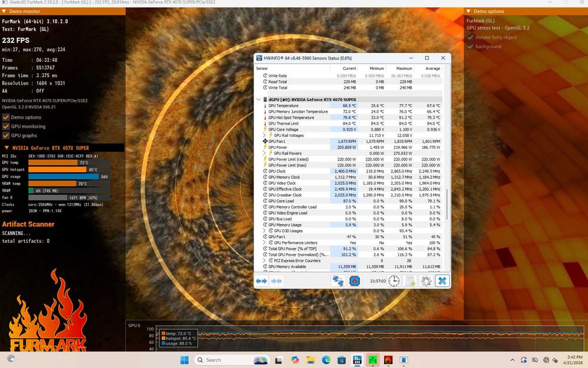Toggle the Demo options checkbox in FurMark
588x368 pixels.
pos(6,118)
